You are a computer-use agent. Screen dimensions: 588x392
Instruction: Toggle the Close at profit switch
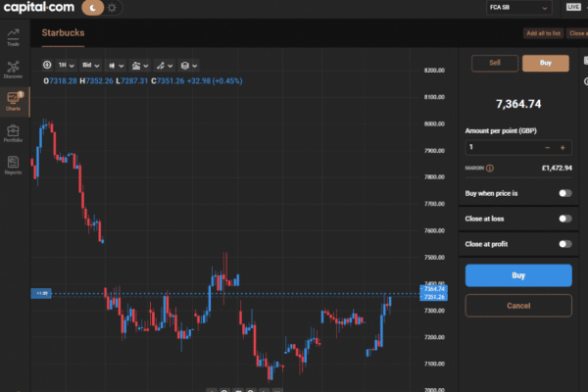565,244
